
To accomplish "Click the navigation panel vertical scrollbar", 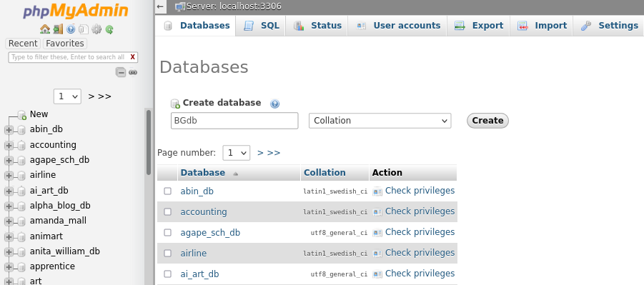I will pos(149,142).
